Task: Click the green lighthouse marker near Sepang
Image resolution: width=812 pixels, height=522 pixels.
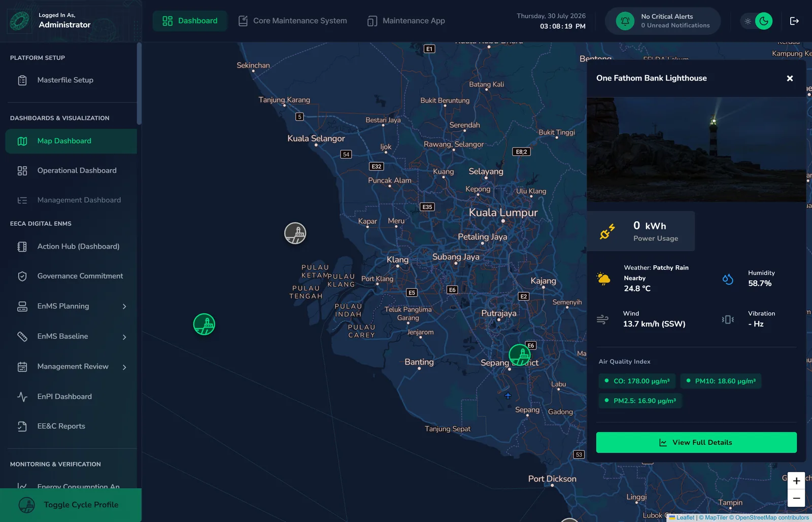Action: click(520, 355)
